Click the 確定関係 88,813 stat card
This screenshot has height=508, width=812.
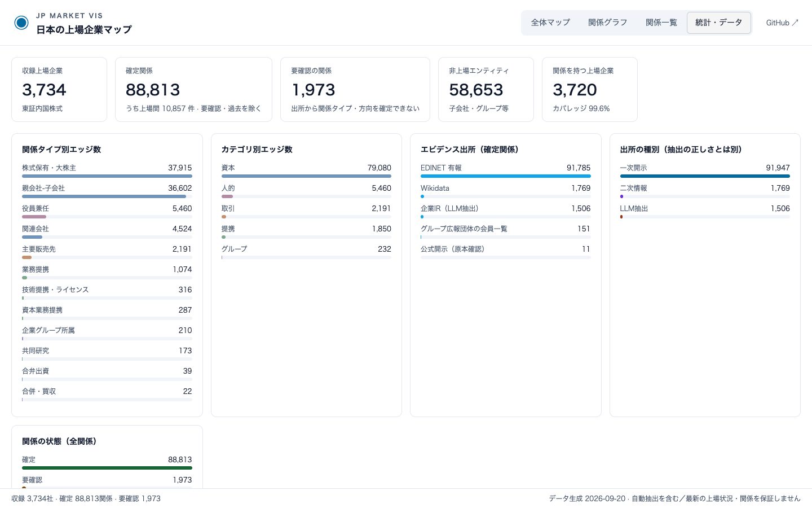point(193,89)
